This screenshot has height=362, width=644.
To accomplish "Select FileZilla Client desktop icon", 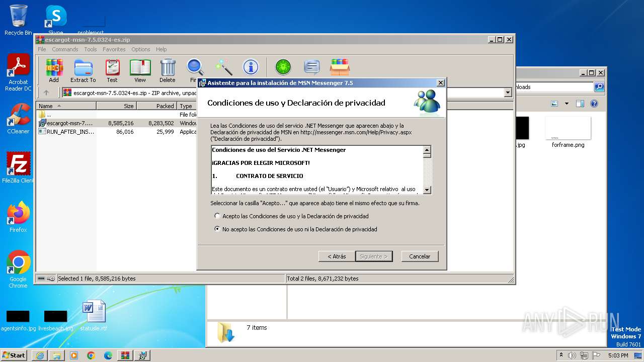I will pos(18,168).
